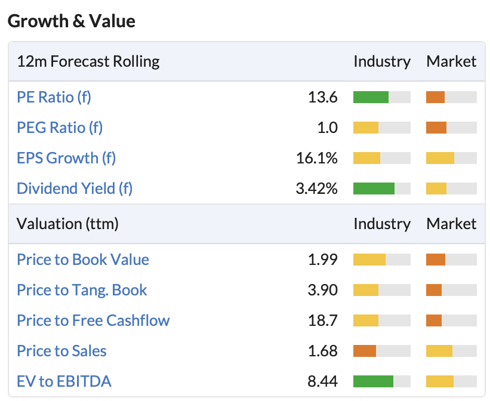Viewport: 490px width, 401px height.
Task: Click the Valuation (ttm) section header
Action: (x=68, y=224)
